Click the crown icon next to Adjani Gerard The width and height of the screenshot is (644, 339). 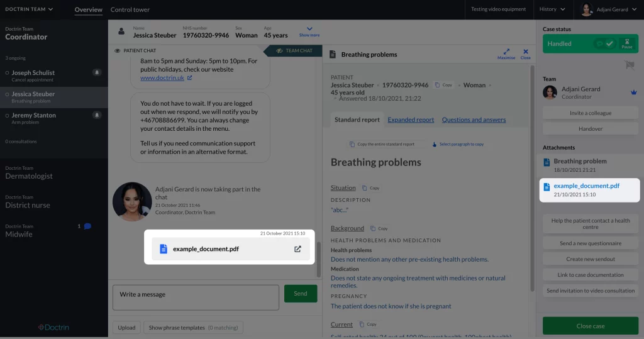pyautogui.click(x=634, y=92)
